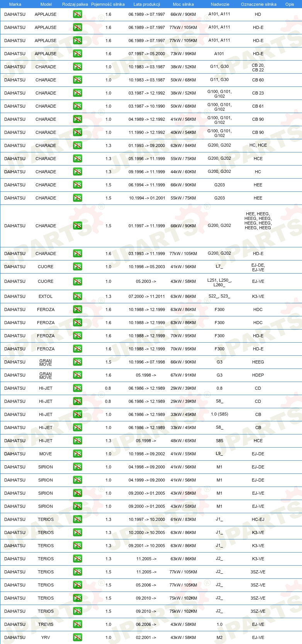
Task: Click fuel icon in TERIOS HC-EJ row
Action: (77, 519)
